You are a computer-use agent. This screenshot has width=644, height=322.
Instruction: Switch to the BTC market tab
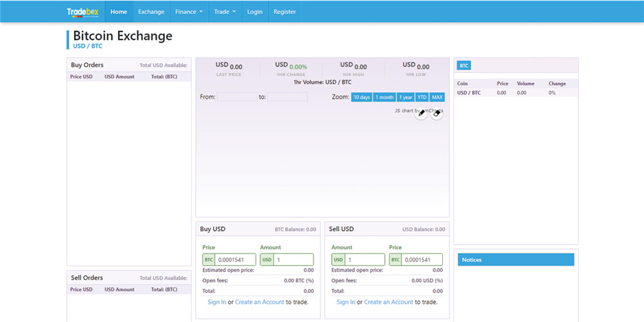[x=464, y=66]
